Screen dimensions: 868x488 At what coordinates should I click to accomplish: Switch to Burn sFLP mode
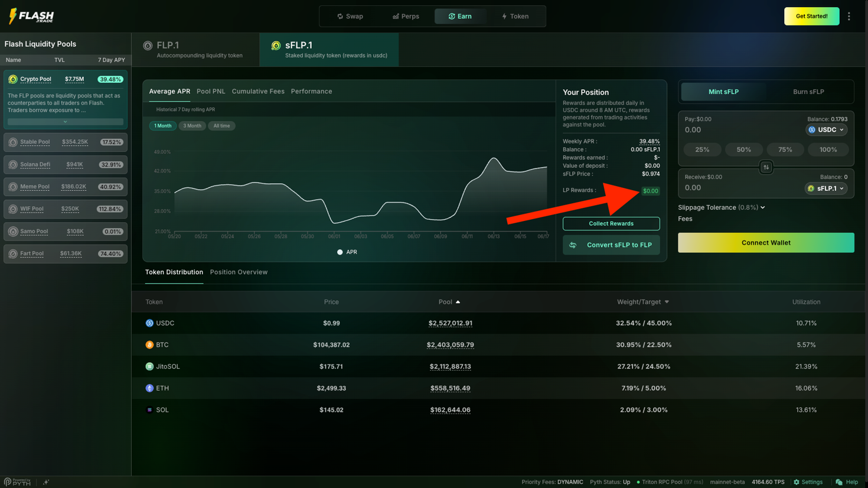pyautogui.click(x=808, y=92)
